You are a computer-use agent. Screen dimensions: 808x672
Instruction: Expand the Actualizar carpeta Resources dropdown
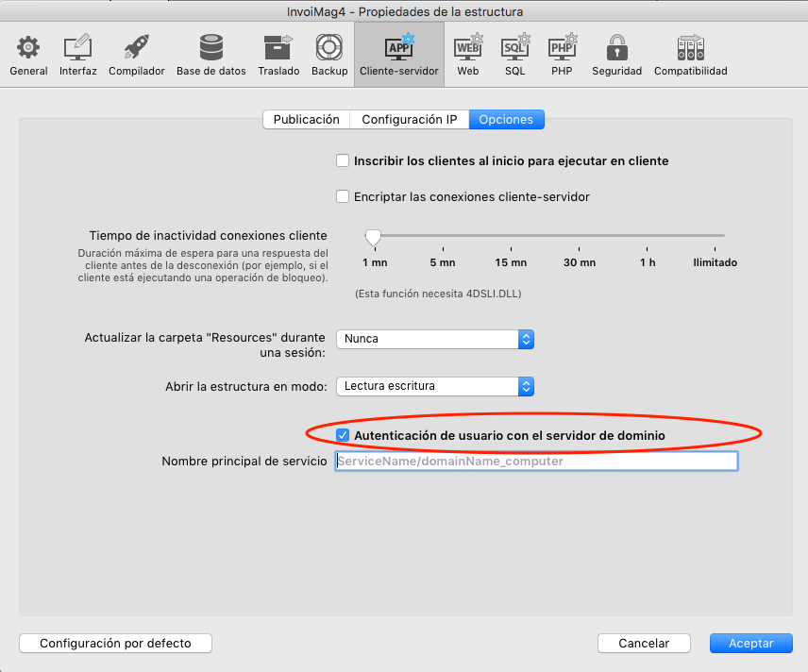point(434,339)
